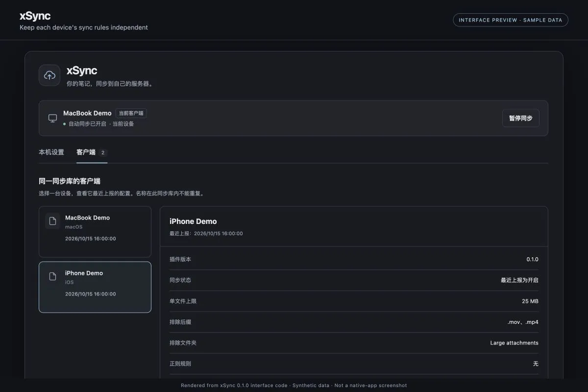
Task: Click the 你的笔记 subtitle under xSync
Action: (x=110, y=84)
